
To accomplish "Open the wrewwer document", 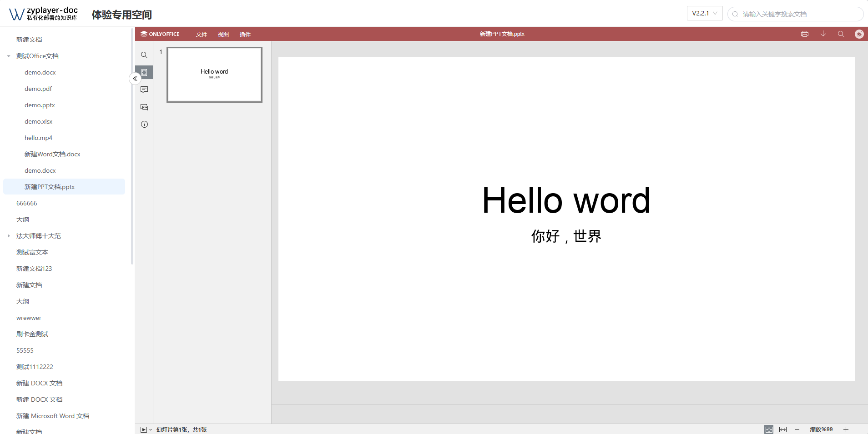I will [x=29, y=318].
